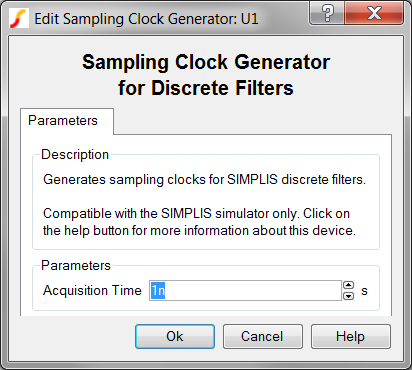Click the seconds unit label "s"
Image resolution: width=412 pixels, height=370 pixels.
click(x=364, y=291)
